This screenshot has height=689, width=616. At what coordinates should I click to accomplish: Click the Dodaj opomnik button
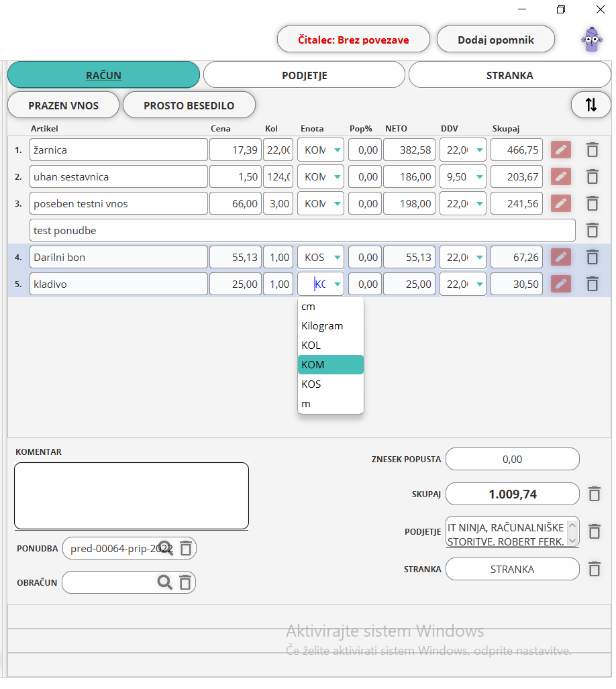click(x=496, y=39)
